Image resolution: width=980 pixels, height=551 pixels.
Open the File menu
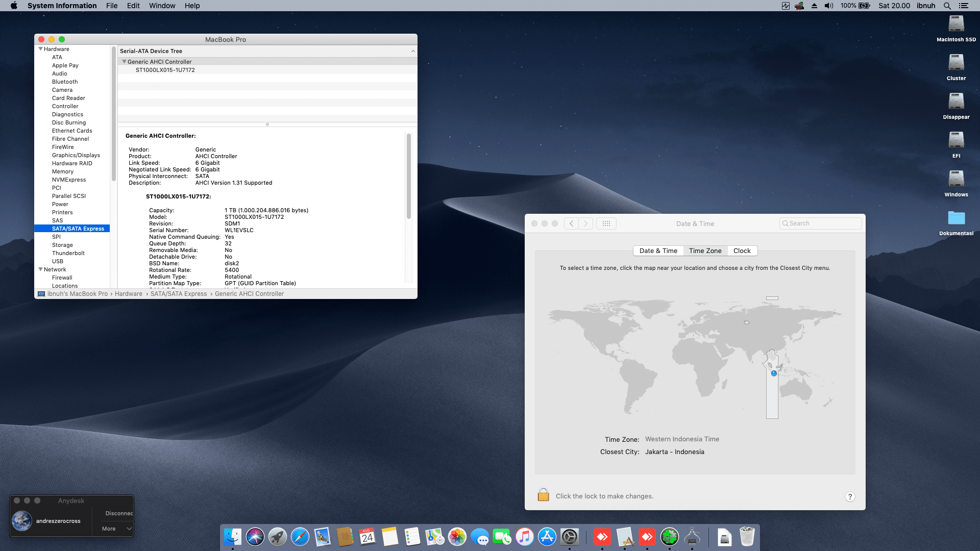pos(112,6)
